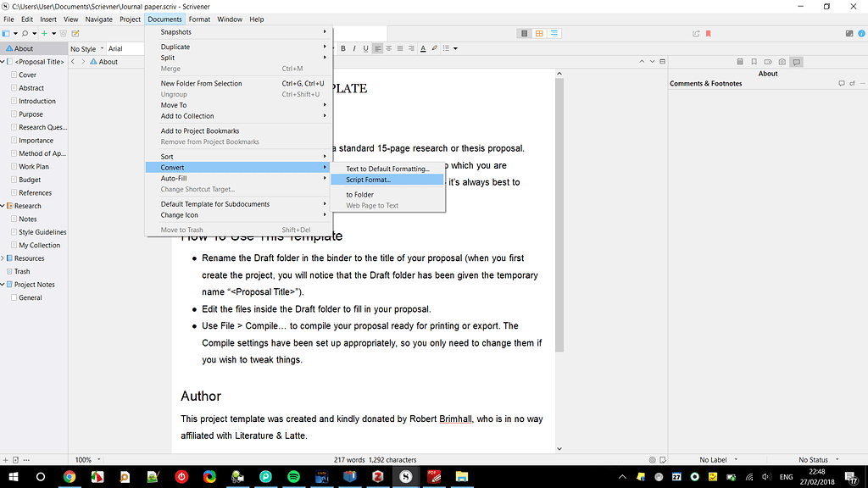Viewport: 868px width, 488px height.
Task: Open inspector Bookmarks tab icon
Action: point(754,62)
